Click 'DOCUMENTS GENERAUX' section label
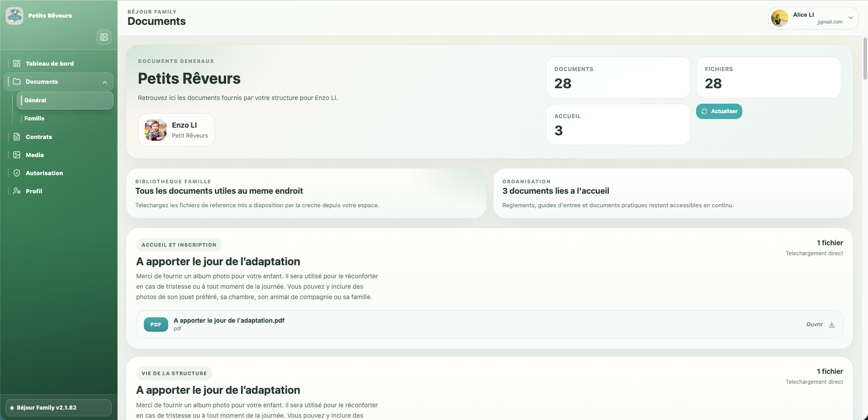 point(176,61)
